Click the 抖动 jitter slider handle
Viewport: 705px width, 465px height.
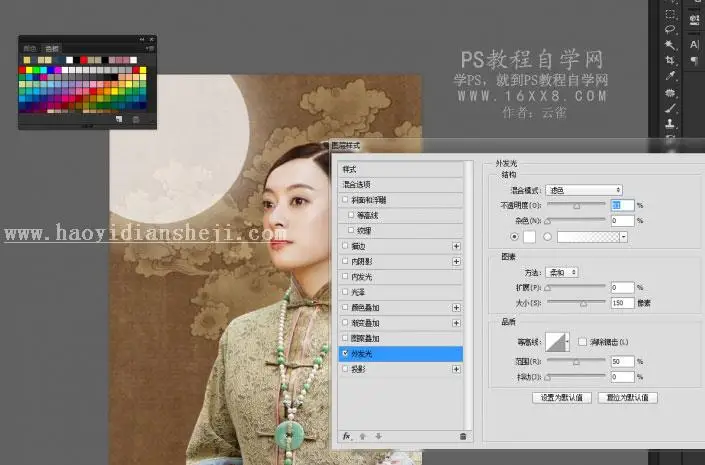548,377
